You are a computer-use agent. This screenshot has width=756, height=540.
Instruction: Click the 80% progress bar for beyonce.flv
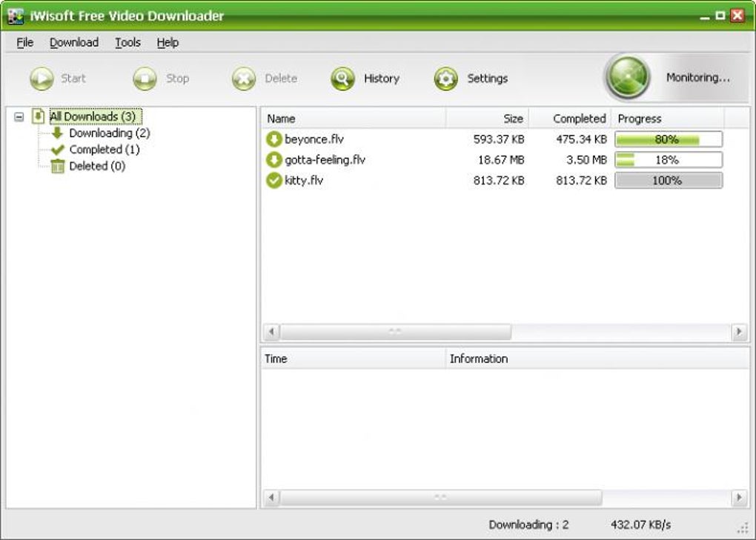point(669,139)
